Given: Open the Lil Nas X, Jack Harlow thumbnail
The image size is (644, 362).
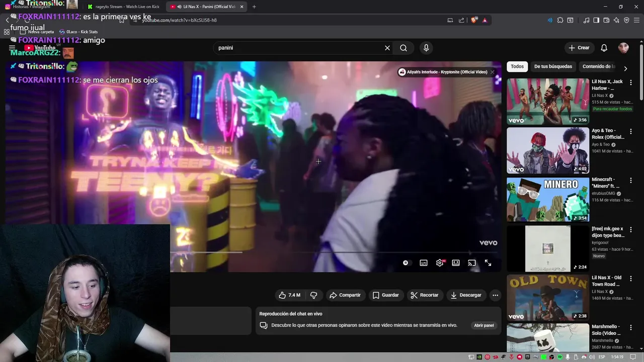Looking at the screenshot, I should [x=548, y=102].
